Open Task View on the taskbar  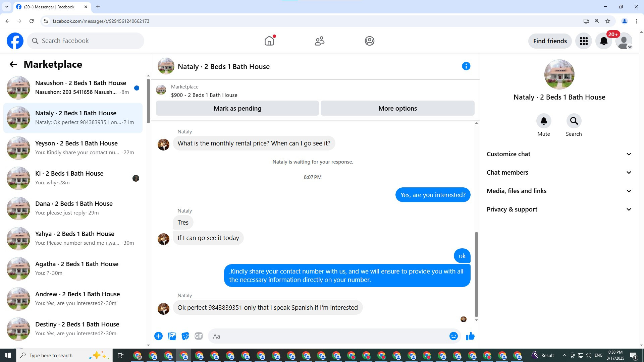[121, 355]
